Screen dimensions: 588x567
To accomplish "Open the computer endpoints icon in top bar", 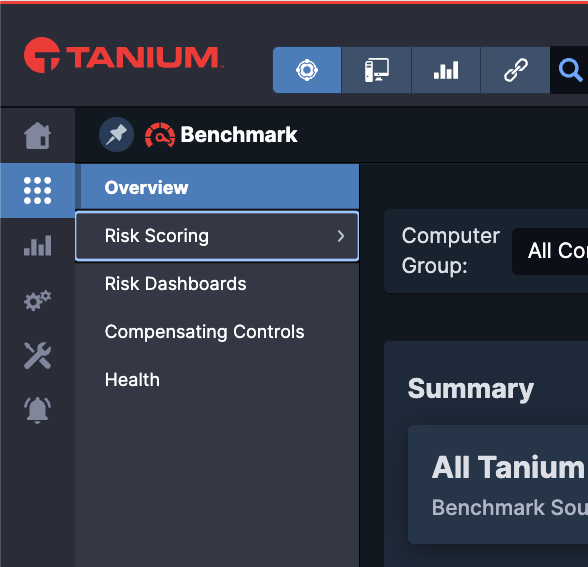I will [376, 70].
